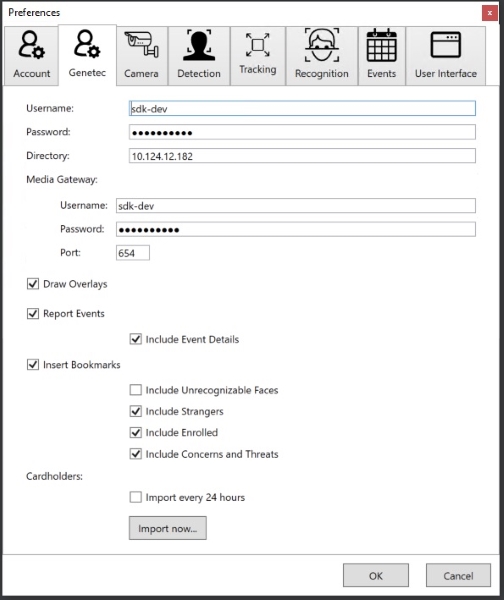Click the Import now... button
The image size is (504, 600).
tap(168, 528)
